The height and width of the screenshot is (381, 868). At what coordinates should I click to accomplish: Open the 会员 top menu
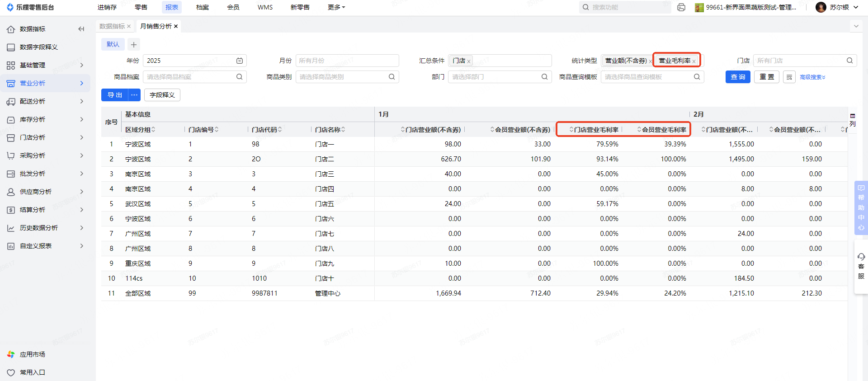233,7
